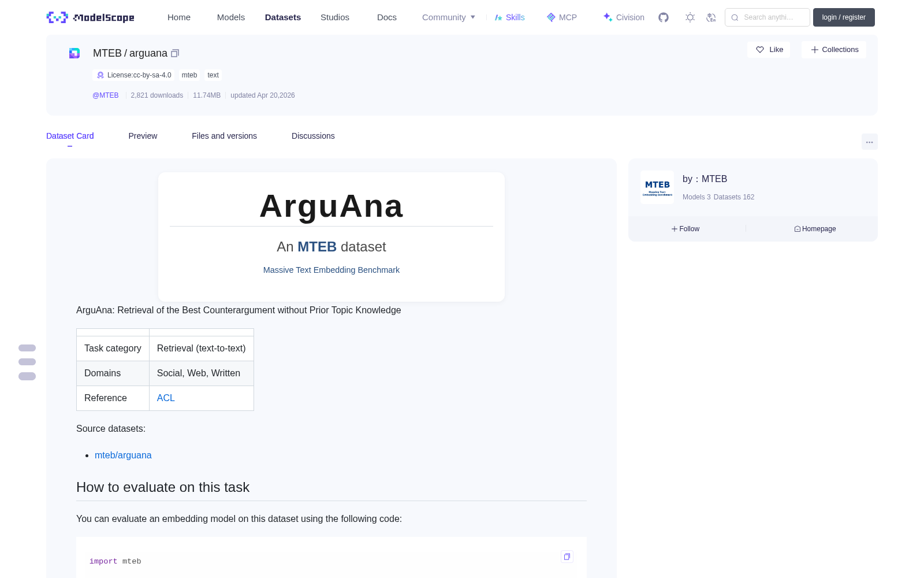Open Civision from the navigation bar

coord(624,17)
